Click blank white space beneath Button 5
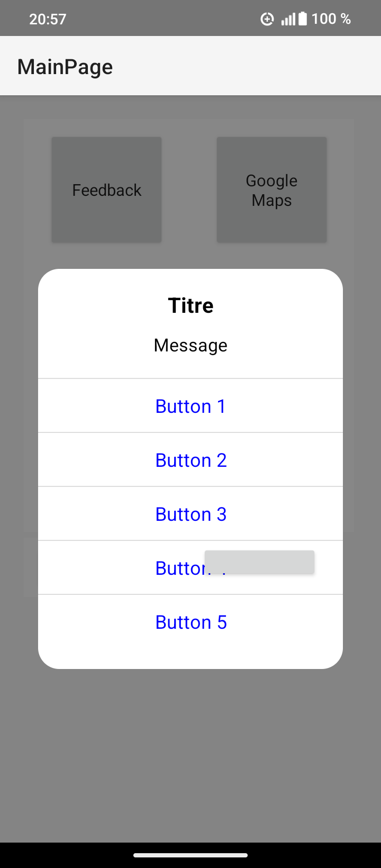The height and width of the screenshot is (868, 381). click(190, 654)
